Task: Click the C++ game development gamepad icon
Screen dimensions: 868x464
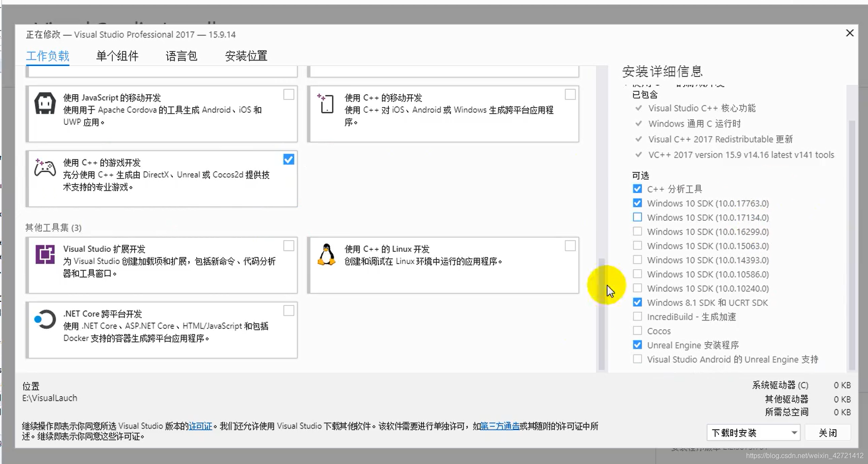Action: 45,168
